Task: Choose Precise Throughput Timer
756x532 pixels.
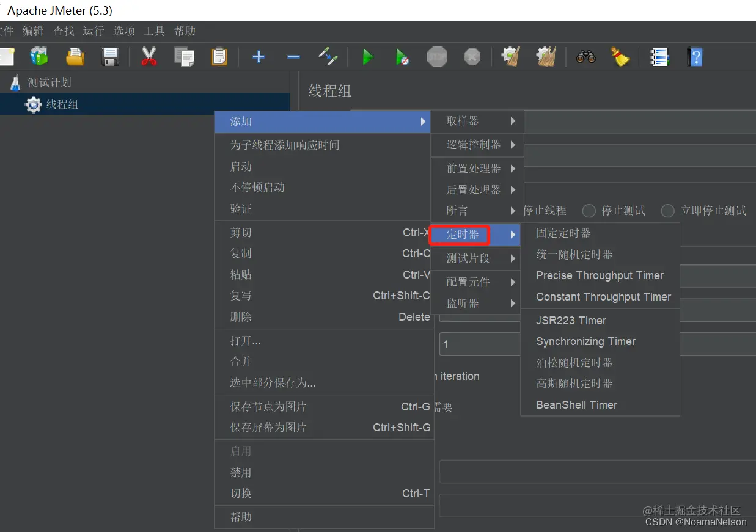Action: click(x=600, y=275)
